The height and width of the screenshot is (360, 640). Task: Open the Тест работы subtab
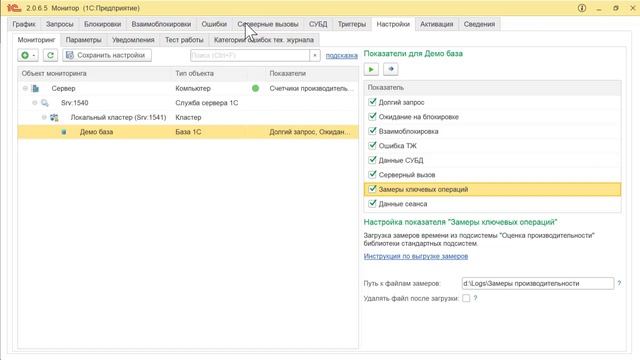tap(184, 40)
